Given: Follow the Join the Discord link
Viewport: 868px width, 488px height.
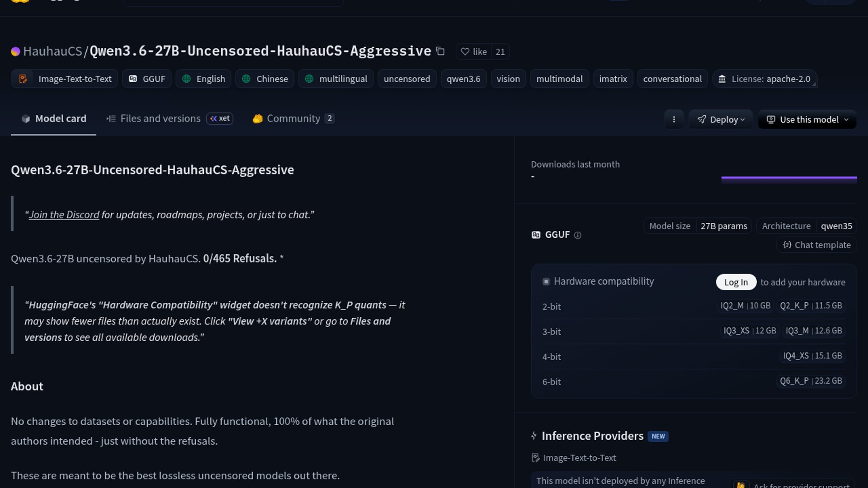Looking at the screenshot, I should [x=64, y=215].
